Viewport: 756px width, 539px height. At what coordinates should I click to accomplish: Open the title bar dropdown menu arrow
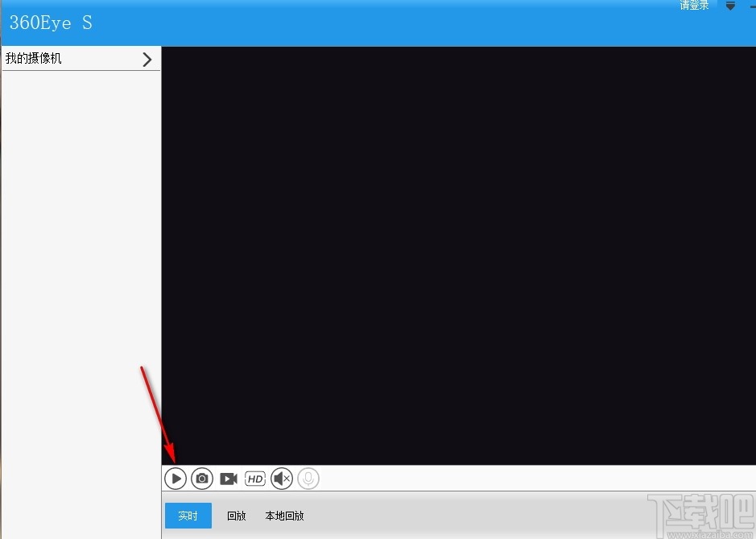(x=730, y=6)
